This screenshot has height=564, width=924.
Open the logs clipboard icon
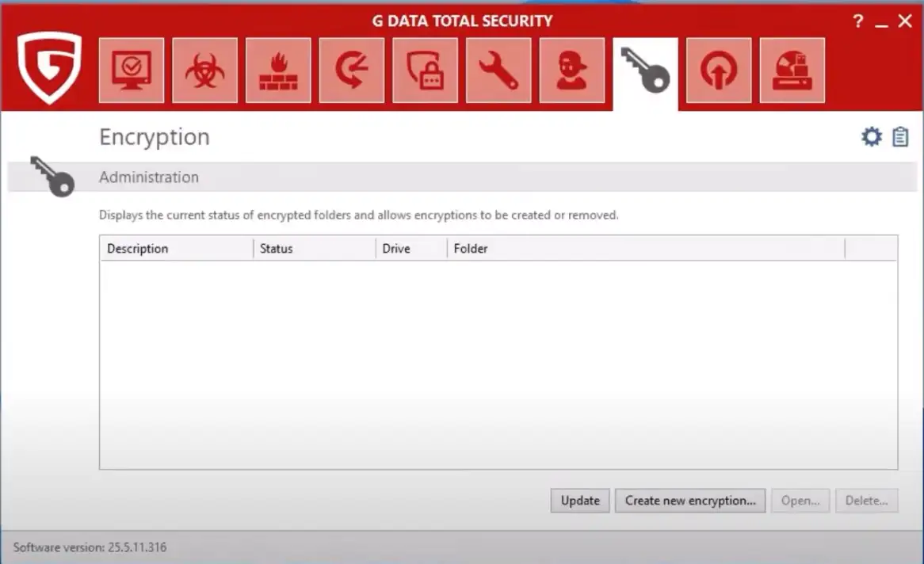pos(900,137)
